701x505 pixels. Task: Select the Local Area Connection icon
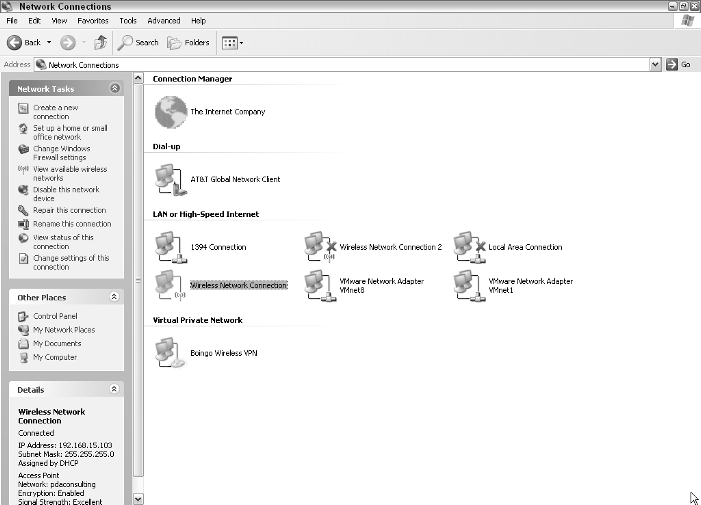(469, 247)
